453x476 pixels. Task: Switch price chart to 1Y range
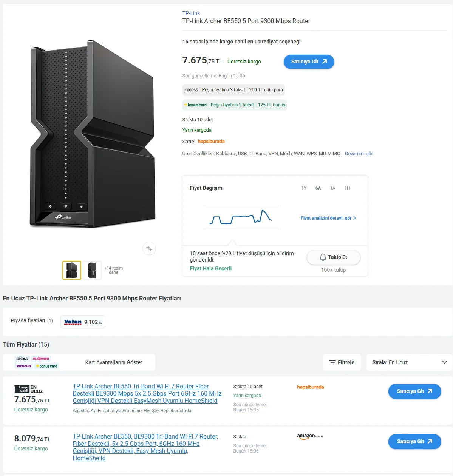pyautogui.click(x=304, y=188)
